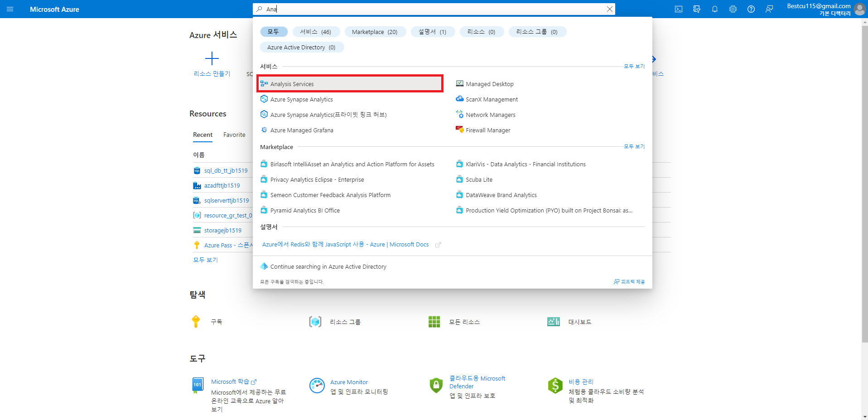Open 클라우드용 Microsoft Defender shield icon

pyautogui.click(x=436, y=385)
